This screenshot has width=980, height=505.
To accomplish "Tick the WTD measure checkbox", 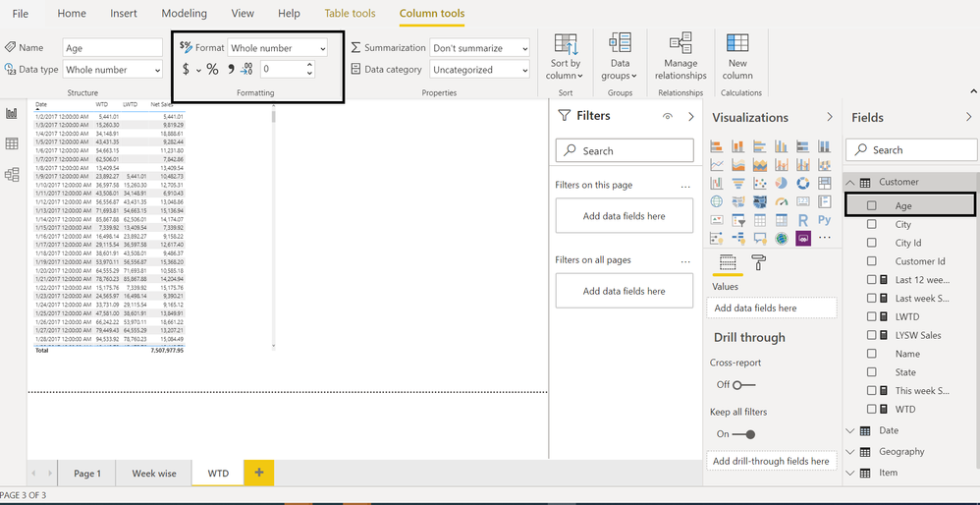I will pos(871,409).
